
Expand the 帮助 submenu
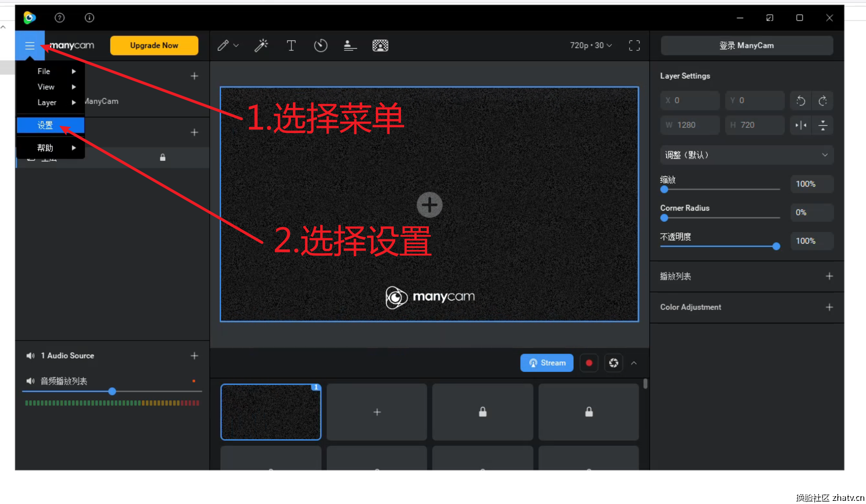click(50, 148)
